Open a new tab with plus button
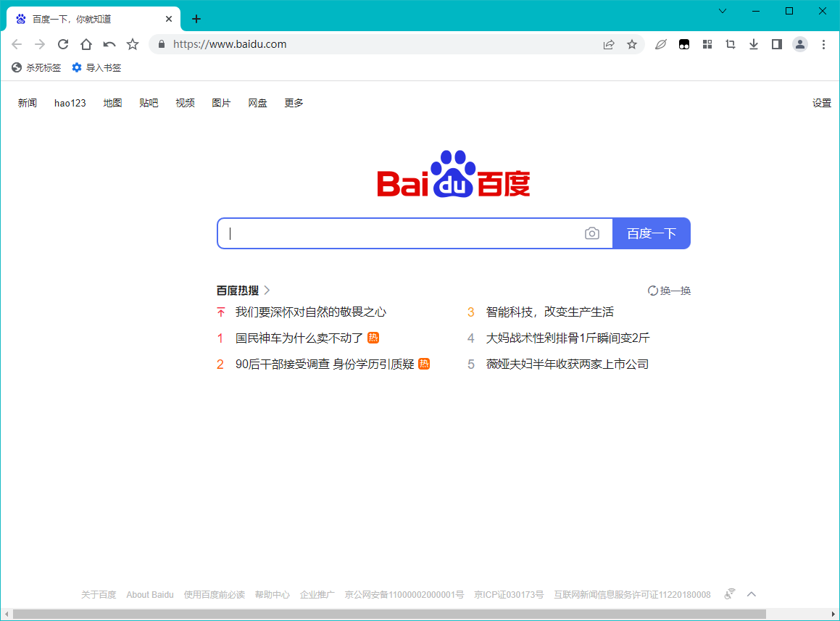 (196, 20)
